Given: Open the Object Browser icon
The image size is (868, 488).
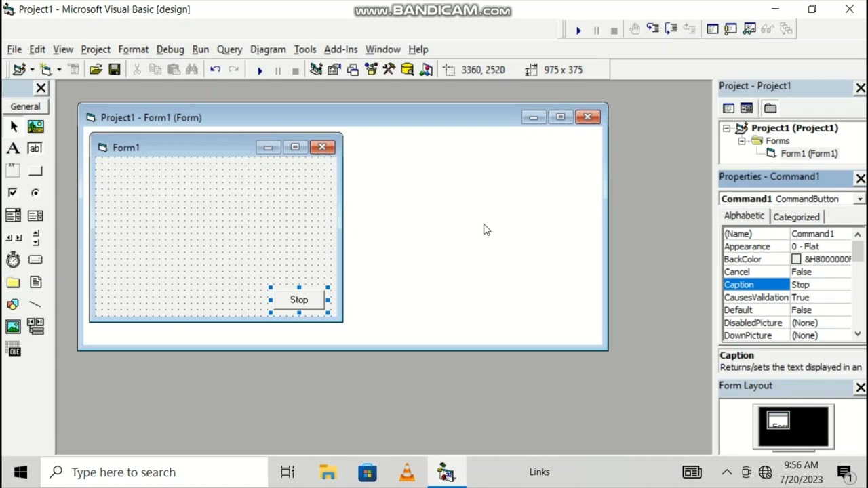Looking at the screenshot, I should point(371,70).
